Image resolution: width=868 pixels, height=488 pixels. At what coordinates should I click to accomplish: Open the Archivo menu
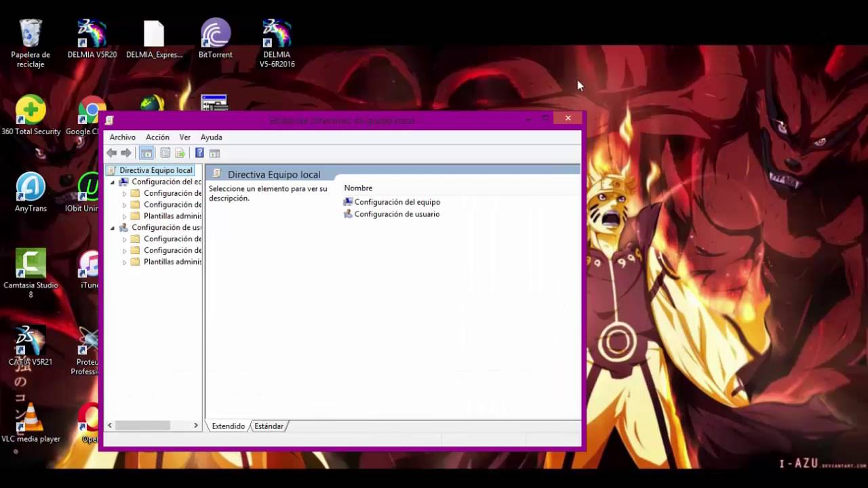click(123, 137)
